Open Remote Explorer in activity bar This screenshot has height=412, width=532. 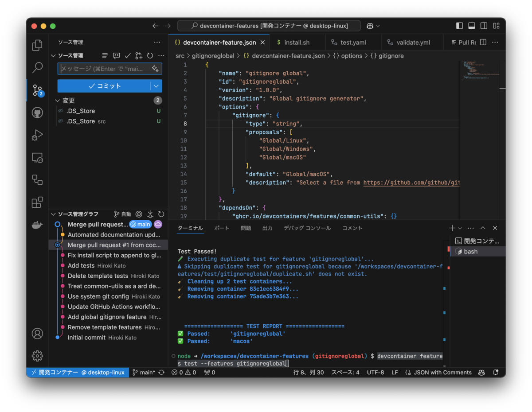point(38,158)
